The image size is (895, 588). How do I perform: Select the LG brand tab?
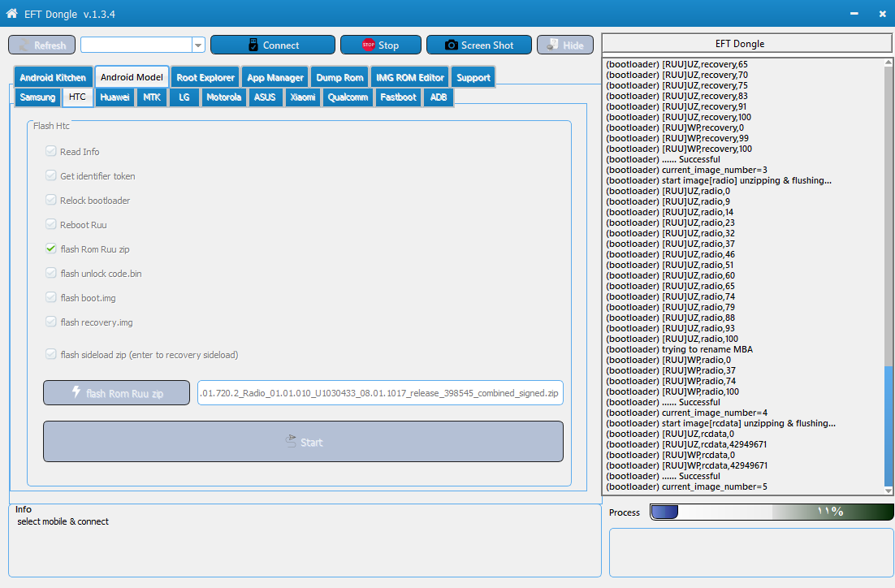click(184, 97)
